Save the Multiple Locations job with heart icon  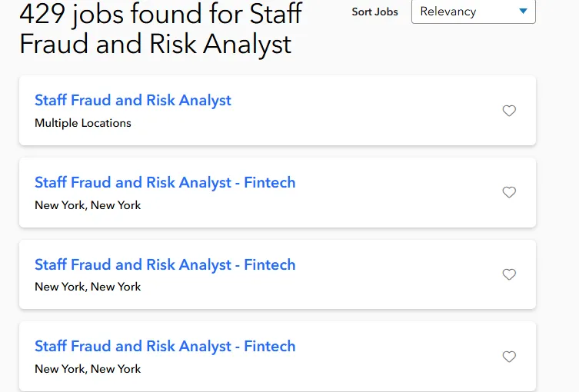509,111
